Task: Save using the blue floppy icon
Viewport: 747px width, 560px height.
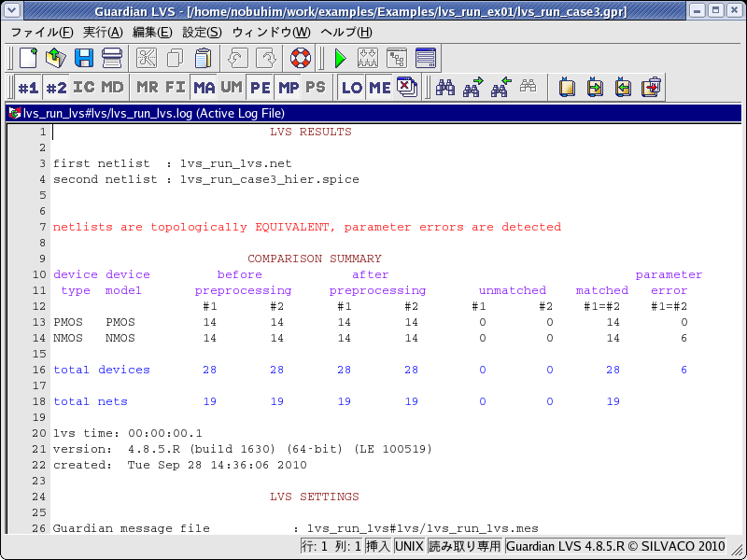Action: 84,58
